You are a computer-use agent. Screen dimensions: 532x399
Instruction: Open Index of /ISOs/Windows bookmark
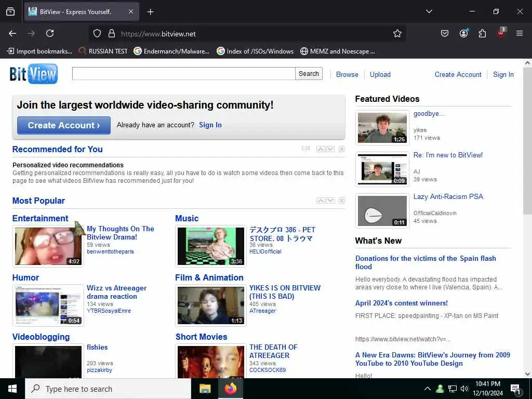[255, 51]
